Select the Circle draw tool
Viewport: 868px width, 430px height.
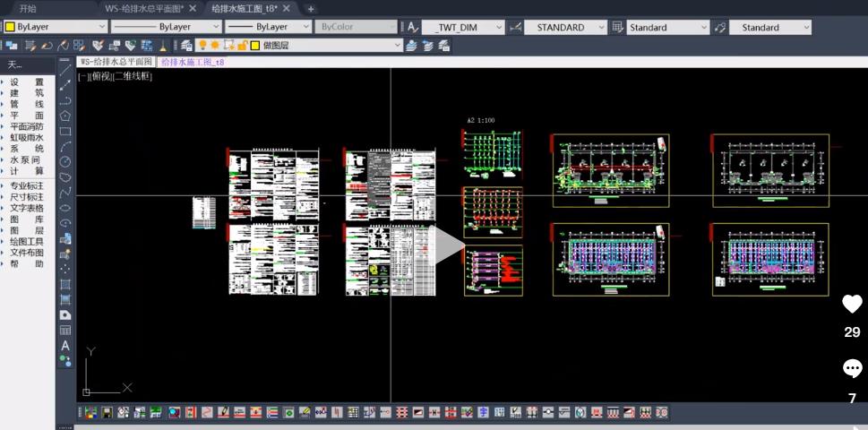tap(65, 161)
